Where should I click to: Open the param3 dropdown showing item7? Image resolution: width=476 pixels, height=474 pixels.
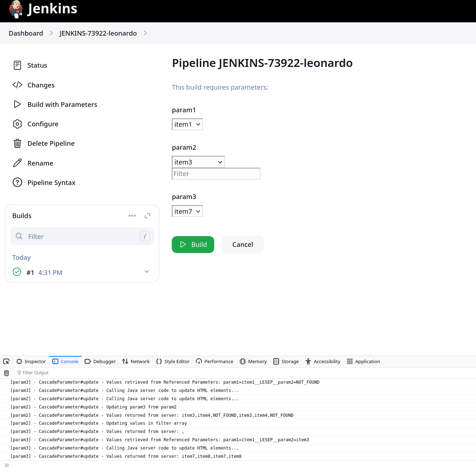(187, 211)
